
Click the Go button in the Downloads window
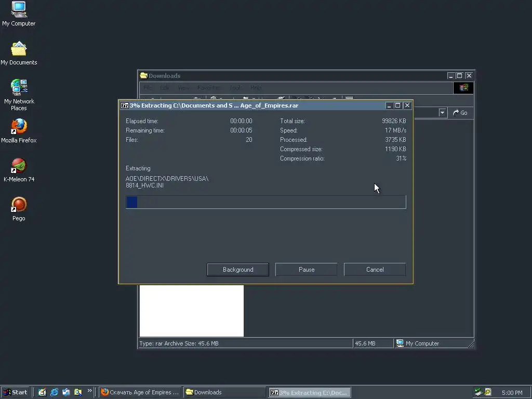point(460,113)
